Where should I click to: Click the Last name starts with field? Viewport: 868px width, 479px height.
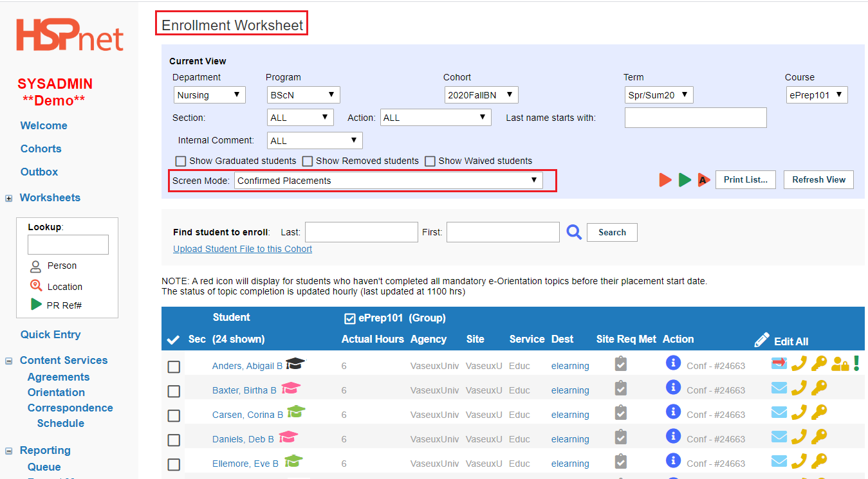tap(696, 118)
